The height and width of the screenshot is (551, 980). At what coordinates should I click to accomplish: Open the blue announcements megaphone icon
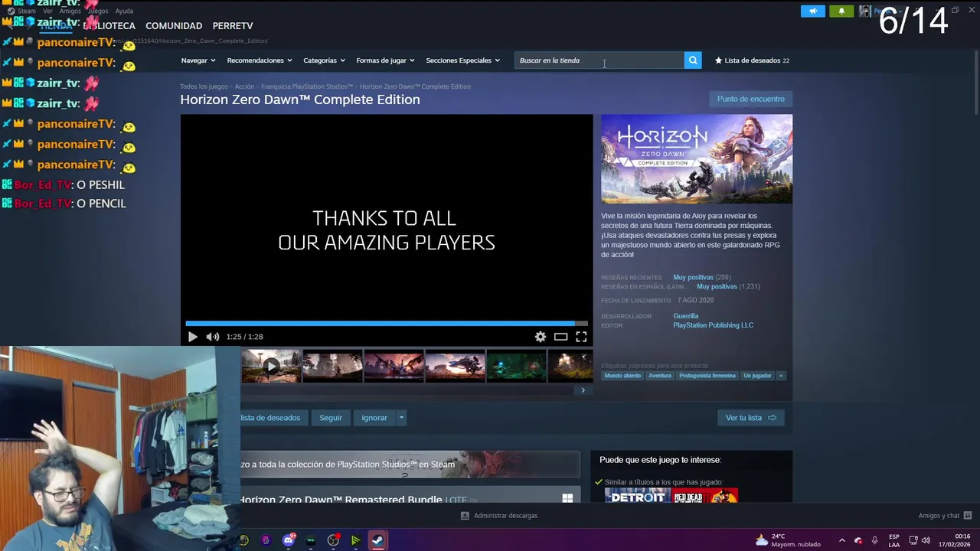(813, 11)
